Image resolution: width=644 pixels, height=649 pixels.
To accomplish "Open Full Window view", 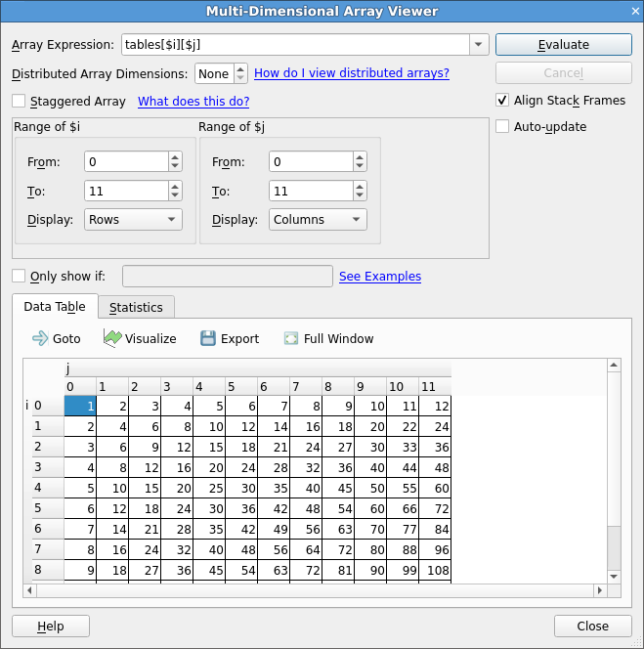I will (291, 338).
